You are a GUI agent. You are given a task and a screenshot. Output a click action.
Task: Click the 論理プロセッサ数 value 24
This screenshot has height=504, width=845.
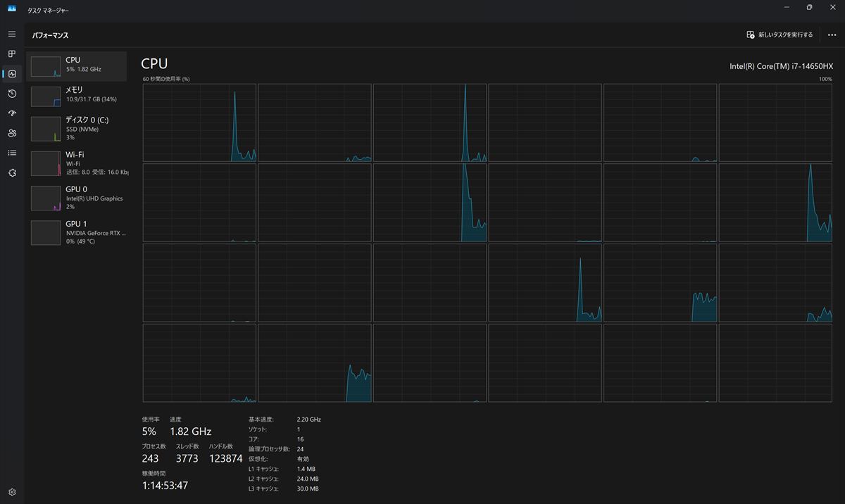click(x=300, y=448)
